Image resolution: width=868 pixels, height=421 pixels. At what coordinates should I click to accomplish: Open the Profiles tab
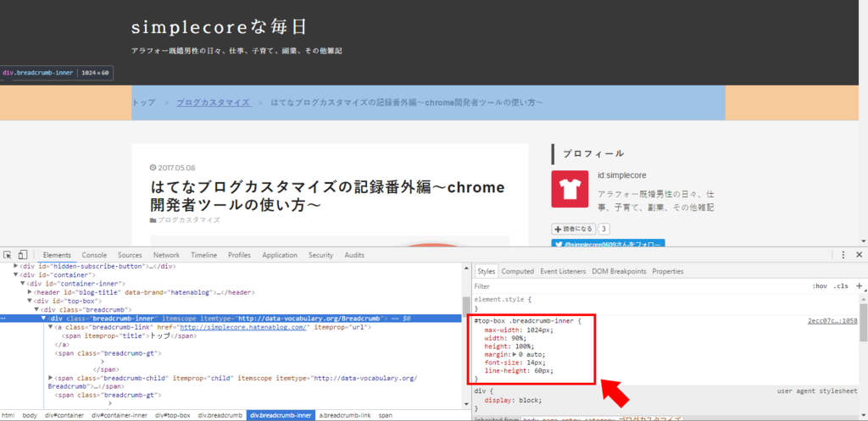[x=239, y=255]
